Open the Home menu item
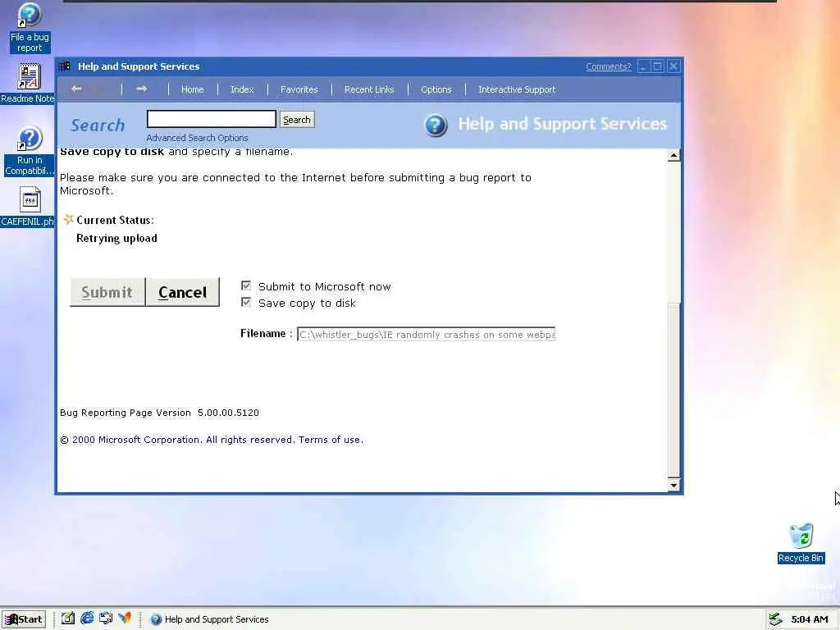 click(x=192, y=89)
